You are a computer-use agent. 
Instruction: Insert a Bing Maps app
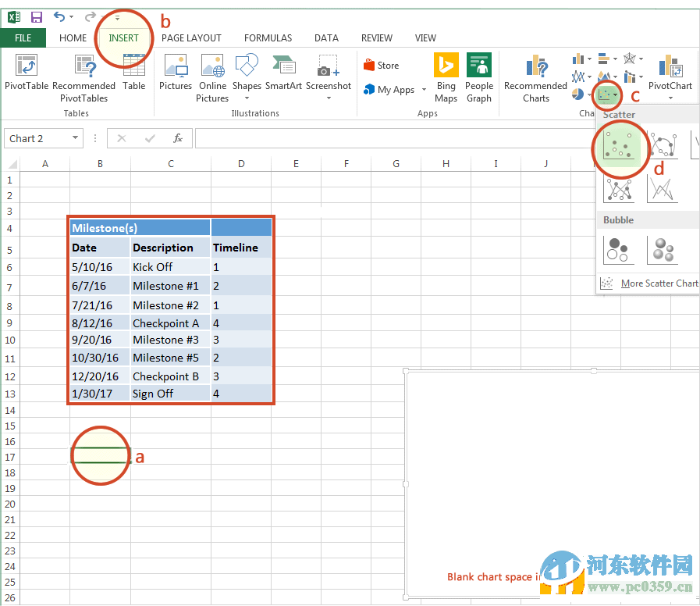click(x=446, y=76)
